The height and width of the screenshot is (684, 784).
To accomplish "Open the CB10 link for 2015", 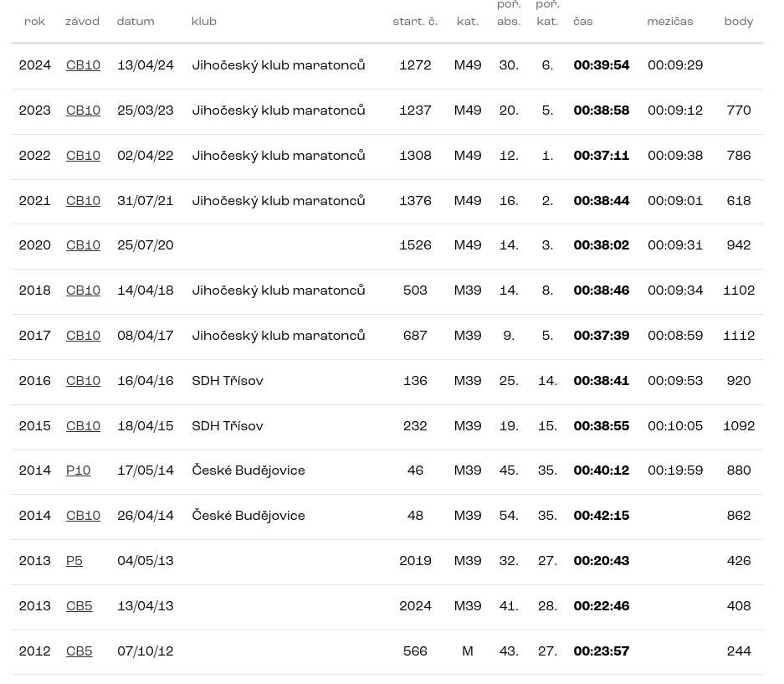I will click(83, 427).
